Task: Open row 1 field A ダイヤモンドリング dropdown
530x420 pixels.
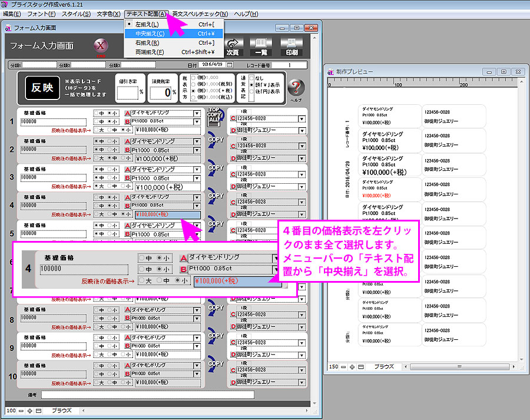Action: click(x=197, y=113)
